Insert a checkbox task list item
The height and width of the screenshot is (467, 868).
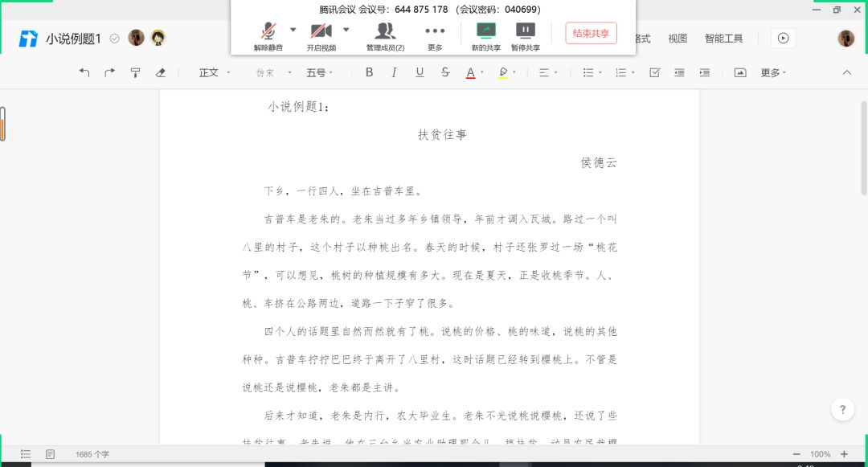tap(654, 72)
